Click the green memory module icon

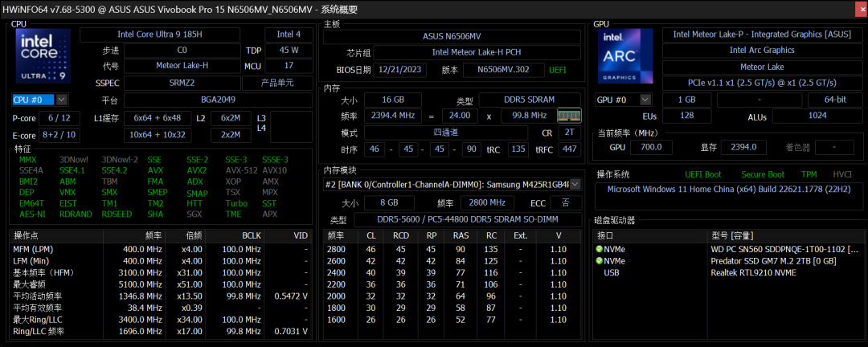point(569,116)
